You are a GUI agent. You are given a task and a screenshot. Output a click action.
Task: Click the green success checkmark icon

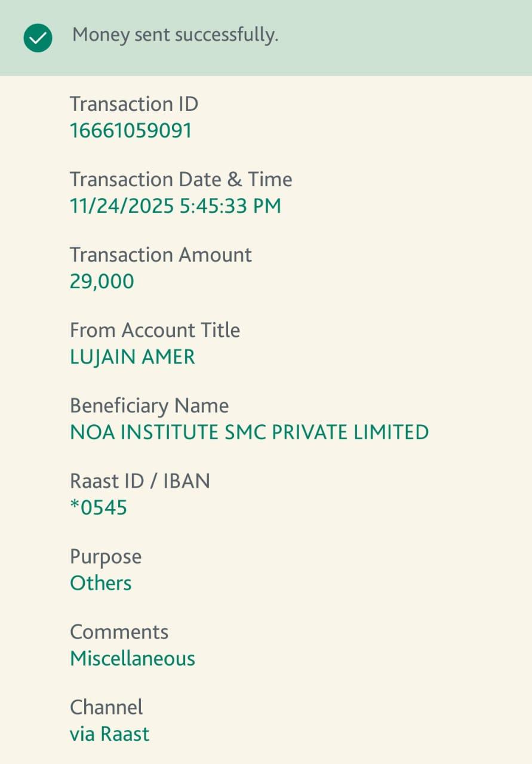coord(38,38)
